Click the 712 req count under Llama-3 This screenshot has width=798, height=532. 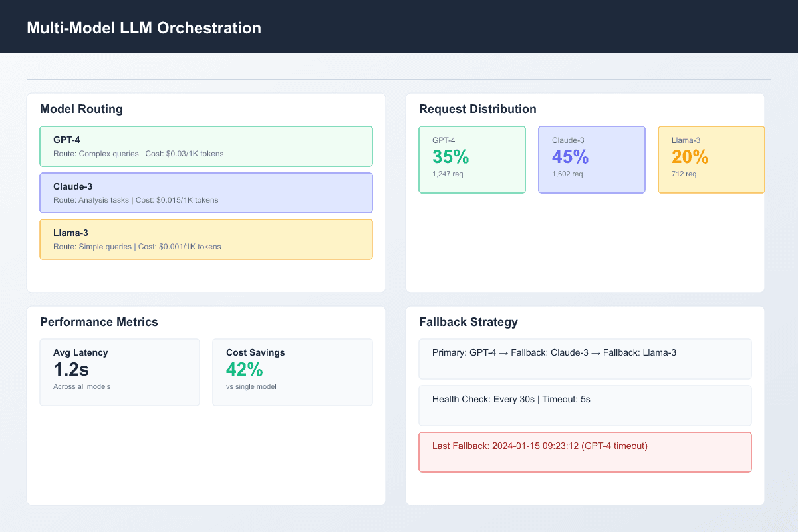pyautogui.click(x=686, y=174)
